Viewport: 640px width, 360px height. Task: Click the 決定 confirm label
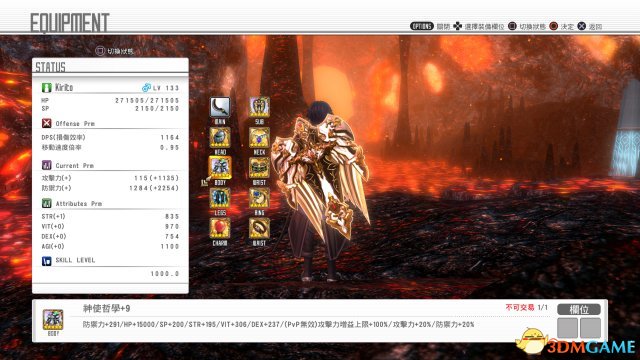tap(567, 27)
